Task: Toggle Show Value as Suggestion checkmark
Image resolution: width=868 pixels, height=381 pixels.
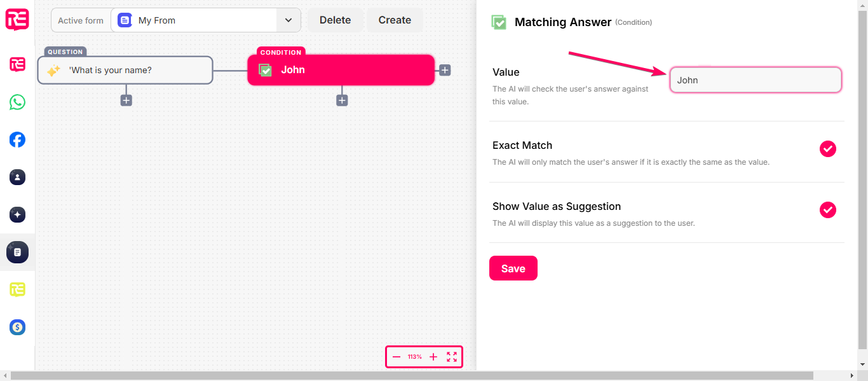Action: (x=827, y=210)
